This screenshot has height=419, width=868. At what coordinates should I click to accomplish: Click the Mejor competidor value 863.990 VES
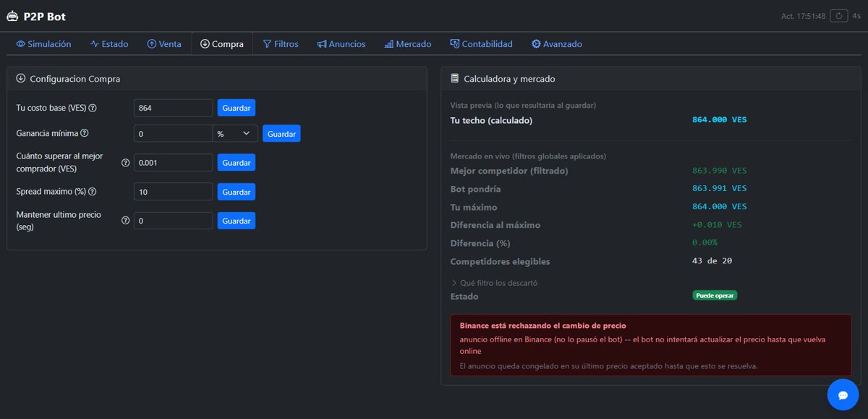coord(720,171)
